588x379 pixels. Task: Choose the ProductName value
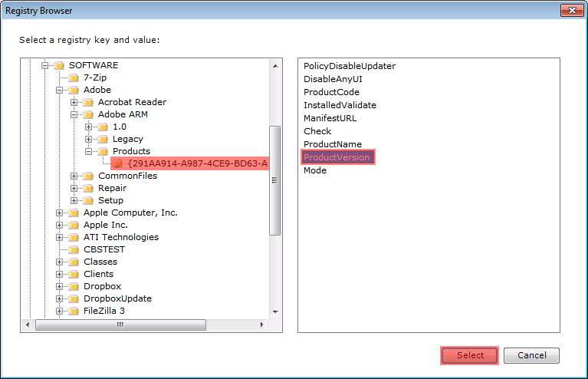point(333,144)
